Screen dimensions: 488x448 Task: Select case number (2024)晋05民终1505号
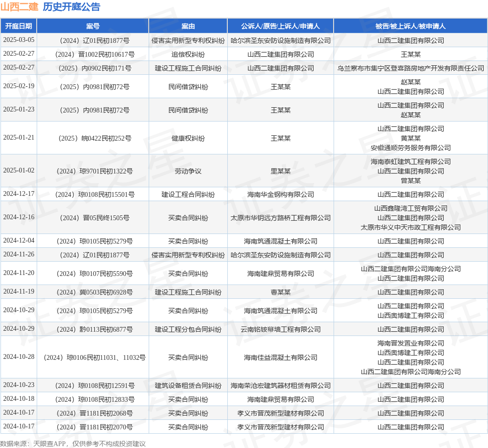point(95,218)
